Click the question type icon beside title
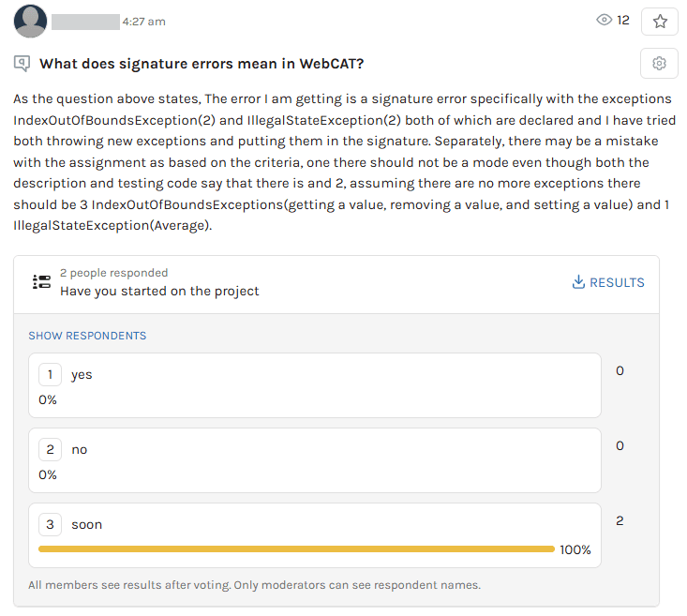 coord(22,64)
